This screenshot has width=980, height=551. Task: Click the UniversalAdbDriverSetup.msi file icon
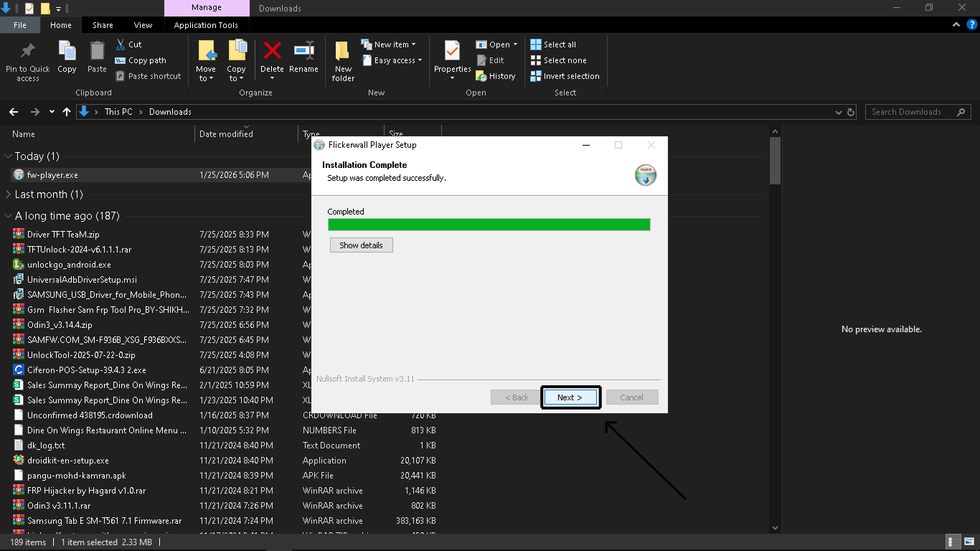click(x=19, y=280)
